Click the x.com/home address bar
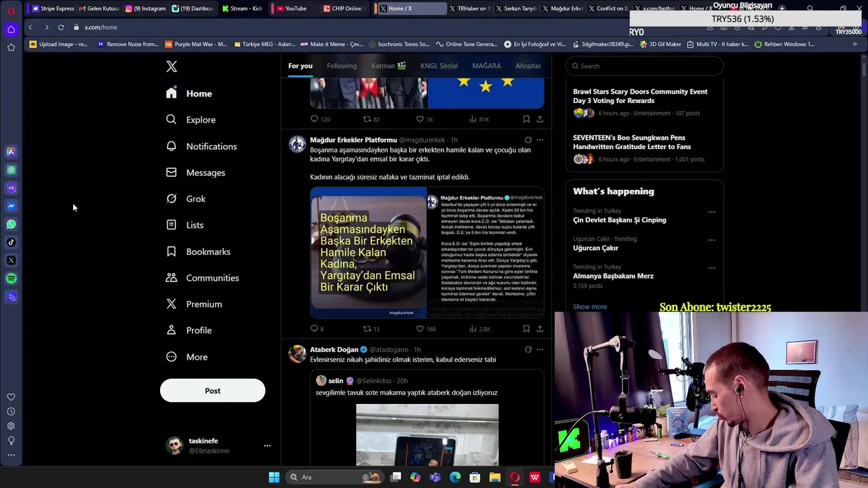 tap(101, 27)
